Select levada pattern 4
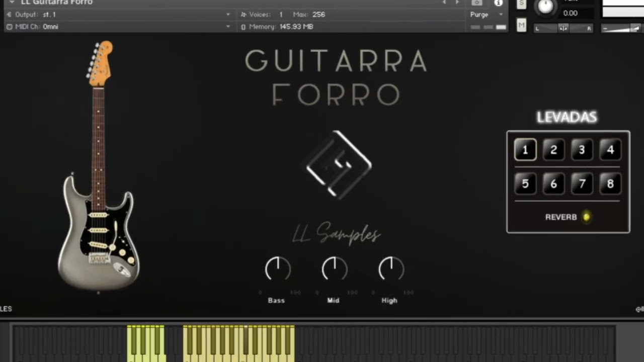Screen dimensions: 644x362 point(610,150)
